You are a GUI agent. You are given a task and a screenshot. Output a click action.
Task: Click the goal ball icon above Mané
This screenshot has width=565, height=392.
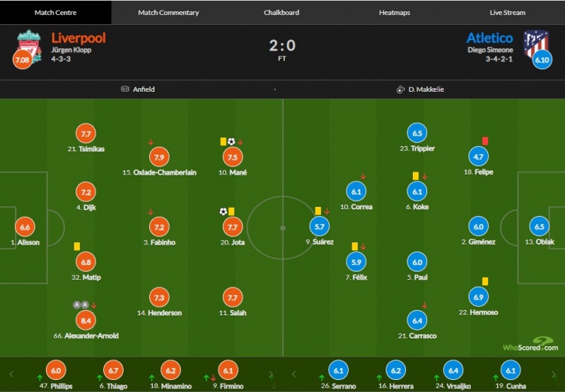point(231,141)
